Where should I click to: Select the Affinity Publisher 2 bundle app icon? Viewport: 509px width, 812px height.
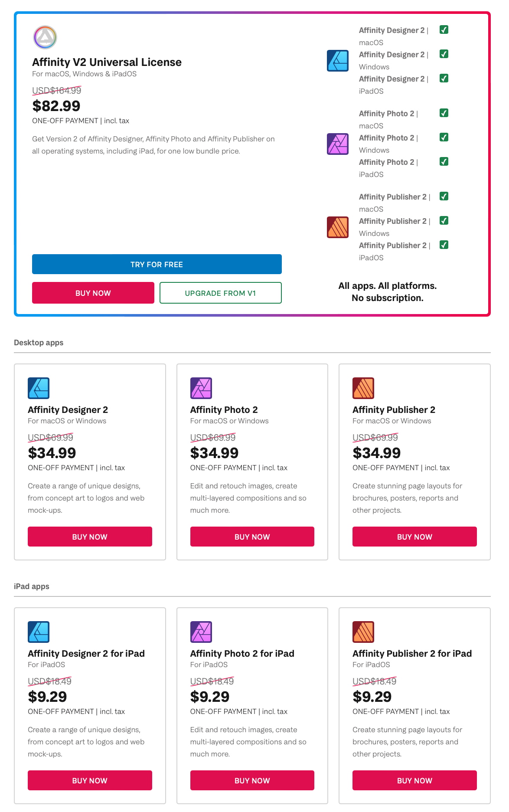pyautogui.click(x=337, y=227)
